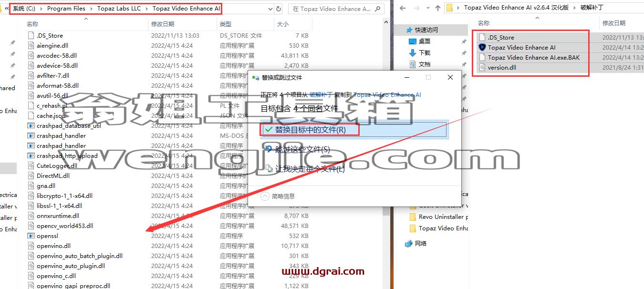Click the up-arrow navigation icon in right window

pyautogui.click(x=438, y=8)
